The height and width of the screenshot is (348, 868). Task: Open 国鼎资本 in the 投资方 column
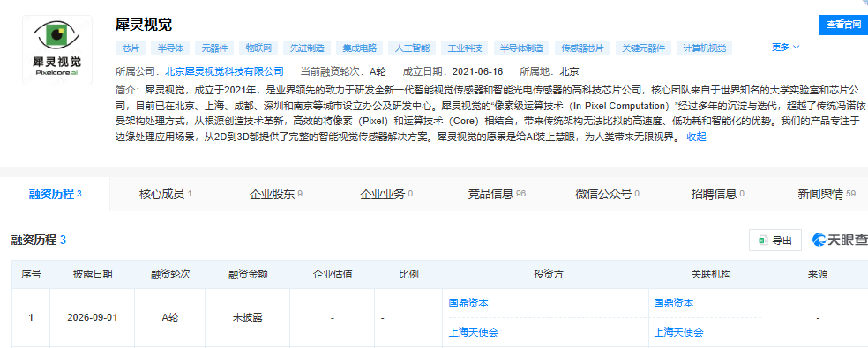(x=468, y=303)
